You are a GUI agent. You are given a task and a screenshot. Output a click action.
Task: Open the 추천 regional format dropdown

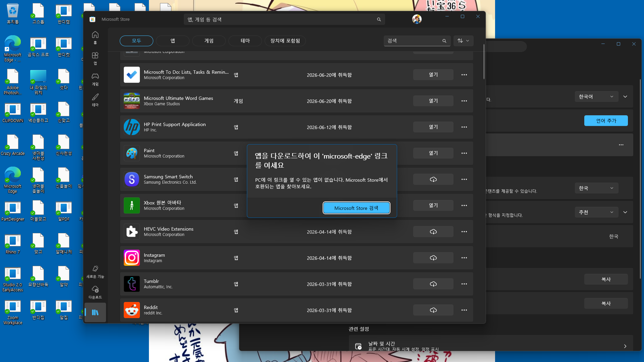[596, 212]
